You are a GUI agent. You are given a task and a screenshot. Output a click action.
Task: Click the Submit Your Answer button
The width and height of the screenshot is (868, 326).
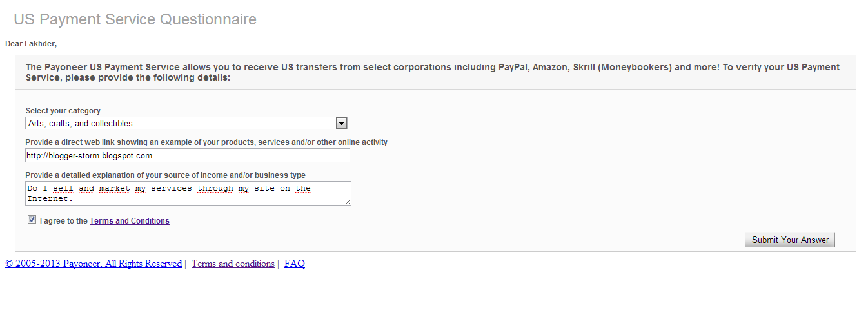790,240
